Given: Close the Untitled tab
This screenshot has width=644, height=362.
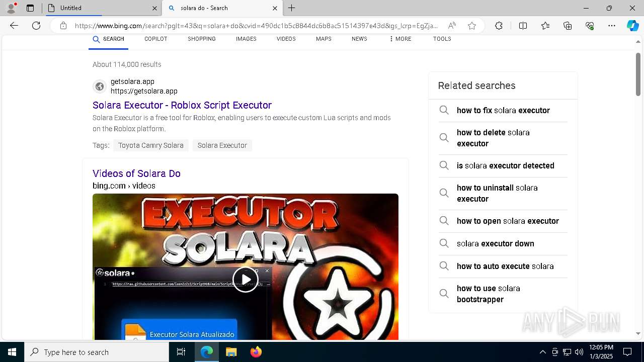Looking at the screenshot, I should (x=154, y=8).
